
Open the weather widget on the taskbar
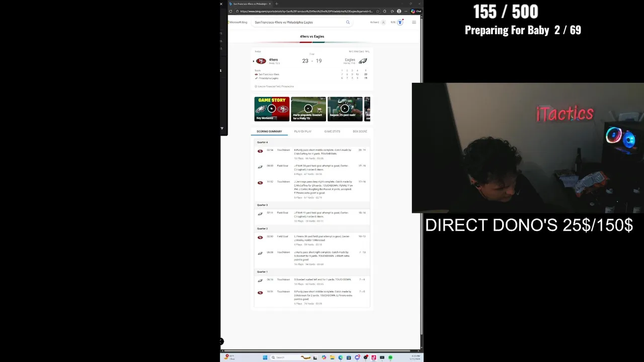tap(229, 357)
